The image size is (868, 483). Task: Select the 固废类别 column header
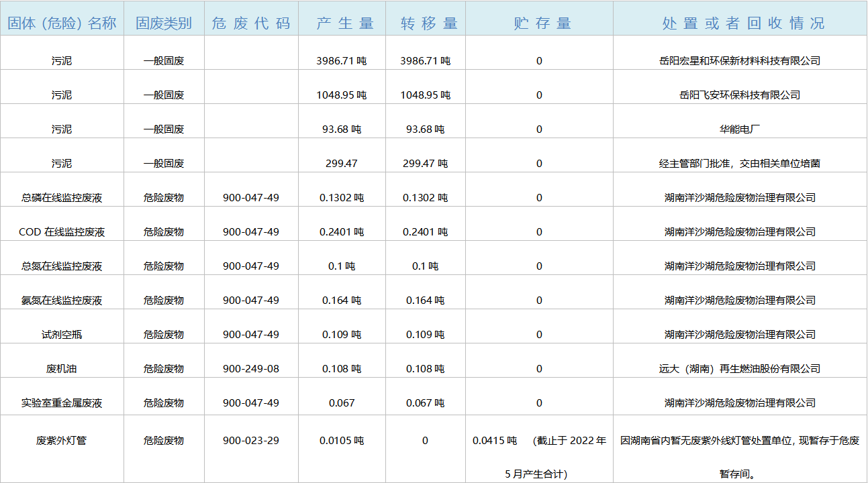tap(164, 23)
